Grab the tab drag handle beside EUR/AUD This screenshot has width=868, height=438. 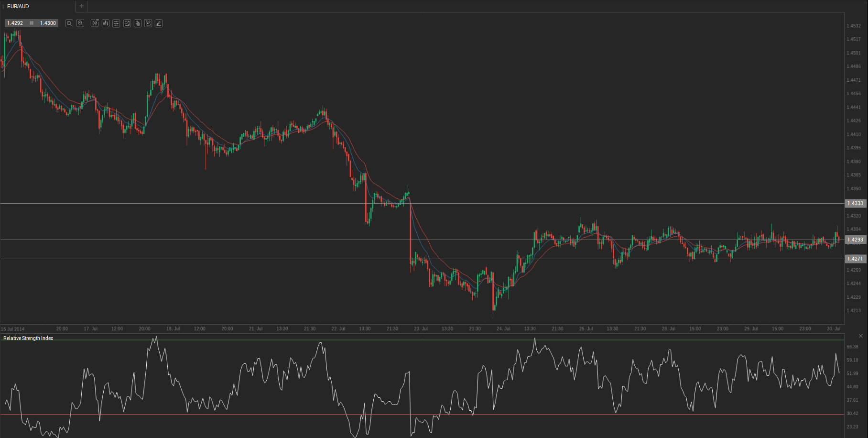pyautogui.click(x=3, y=6)
